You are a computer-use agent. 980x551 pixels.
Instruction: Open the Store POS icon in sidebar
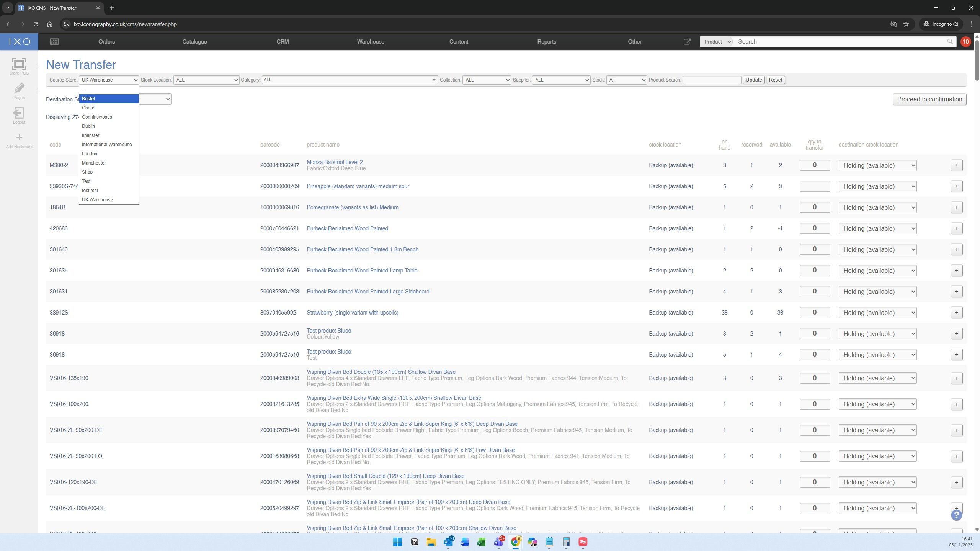point(19,64)
